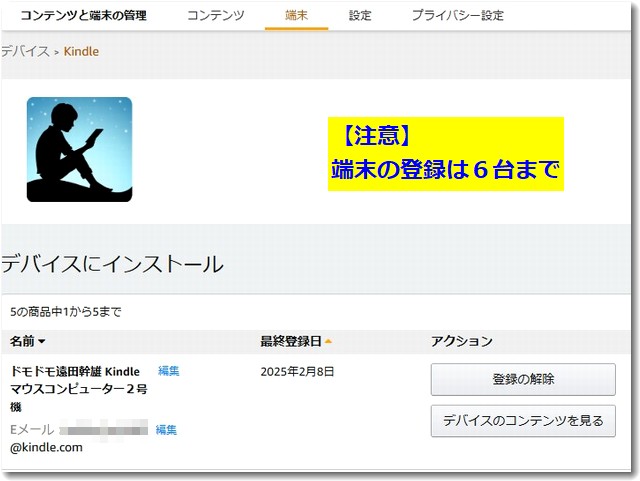Go to デバイス breadcrumb link
640x481 pixels.
coord(25,51)
